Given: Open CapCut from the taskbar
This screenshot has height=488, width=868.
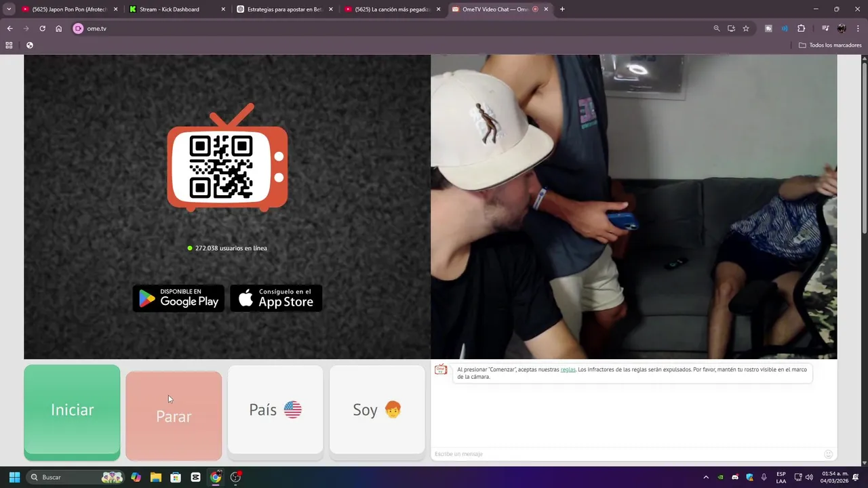Looking at the screenshot, I should coord(196,477).
